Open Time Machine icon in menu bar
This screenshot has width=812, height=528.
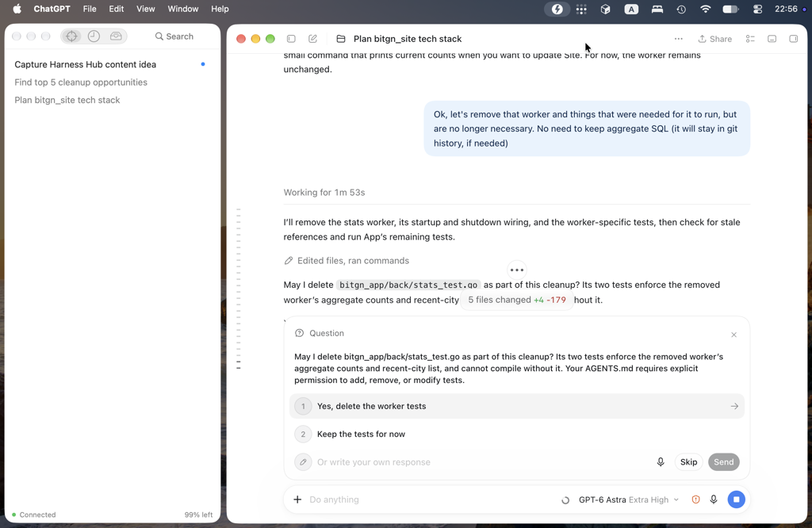pos(681,9)
